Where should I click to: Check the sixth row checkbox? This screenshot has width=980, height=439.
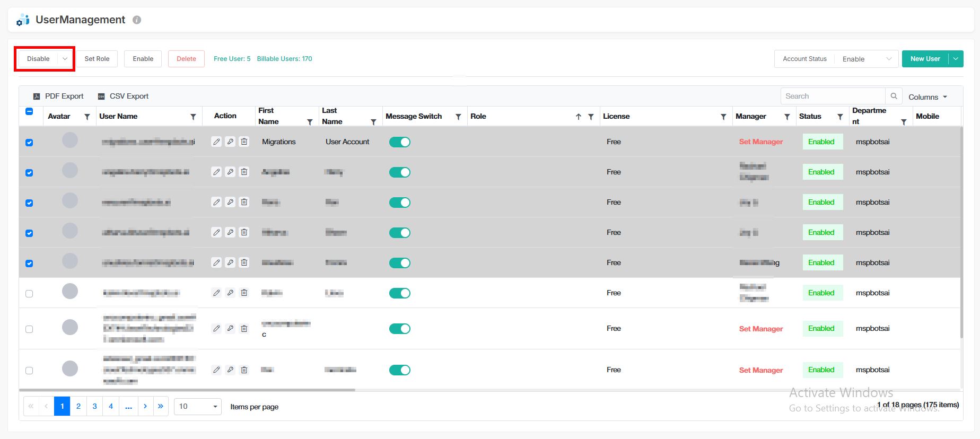point(29,294)
